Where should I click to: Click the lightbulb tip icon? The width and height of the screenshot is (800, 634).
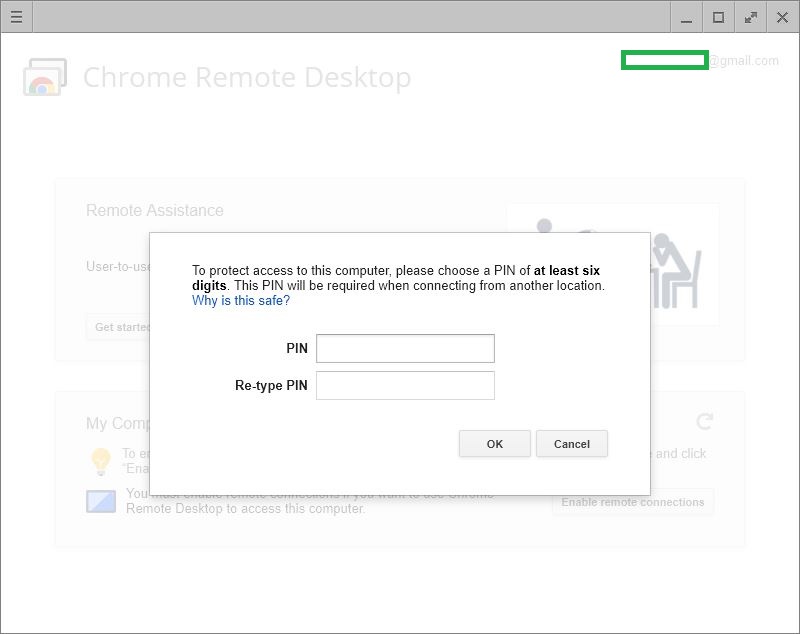[x=101, y=461]
